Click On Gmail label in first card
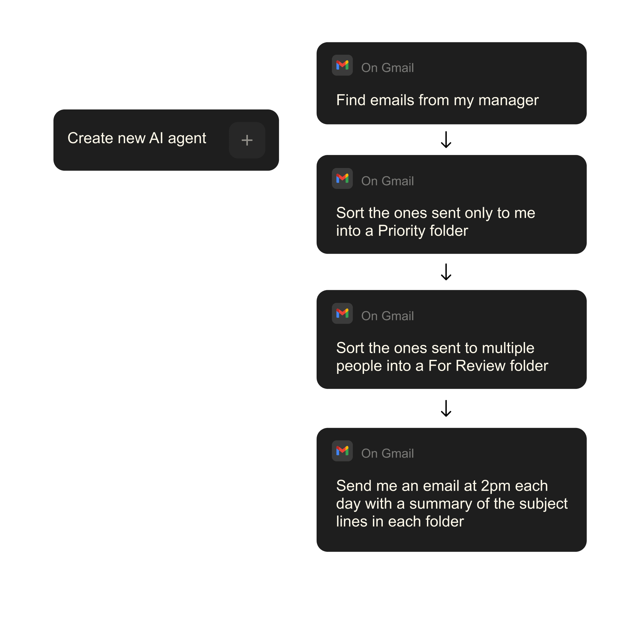Viewport: 644px width, 644px height. point(387,68)
